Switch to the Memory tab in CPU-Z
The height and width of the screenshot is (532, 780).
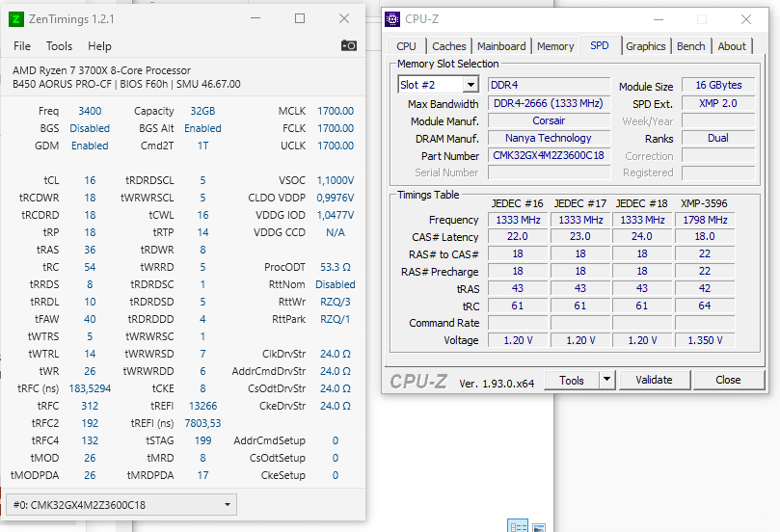(555, 46)
